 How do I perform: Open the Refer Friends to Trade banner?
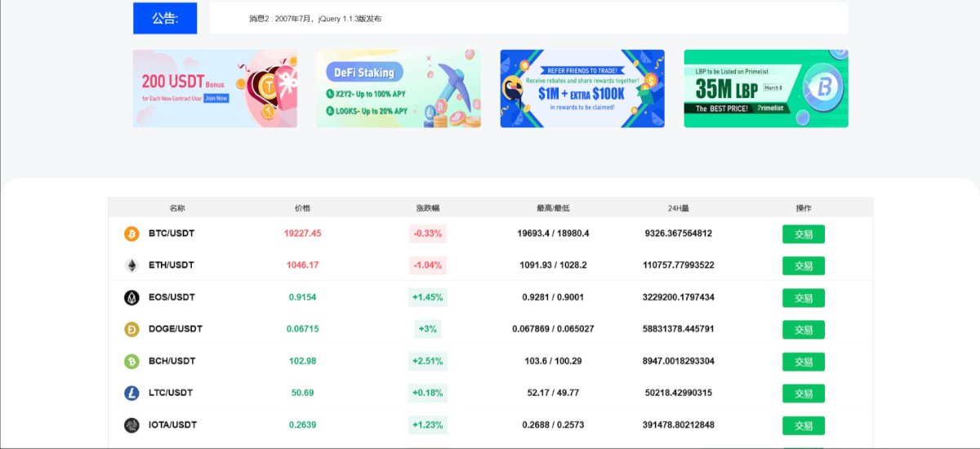[582, 88]
